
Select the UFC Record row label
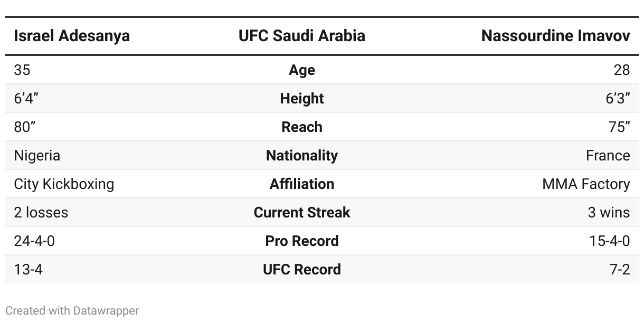click(x=301, y=270)
